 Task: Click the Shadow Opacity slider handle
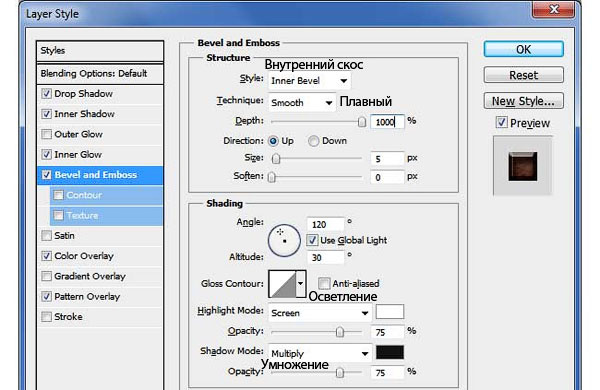click(x=340, y=372)
